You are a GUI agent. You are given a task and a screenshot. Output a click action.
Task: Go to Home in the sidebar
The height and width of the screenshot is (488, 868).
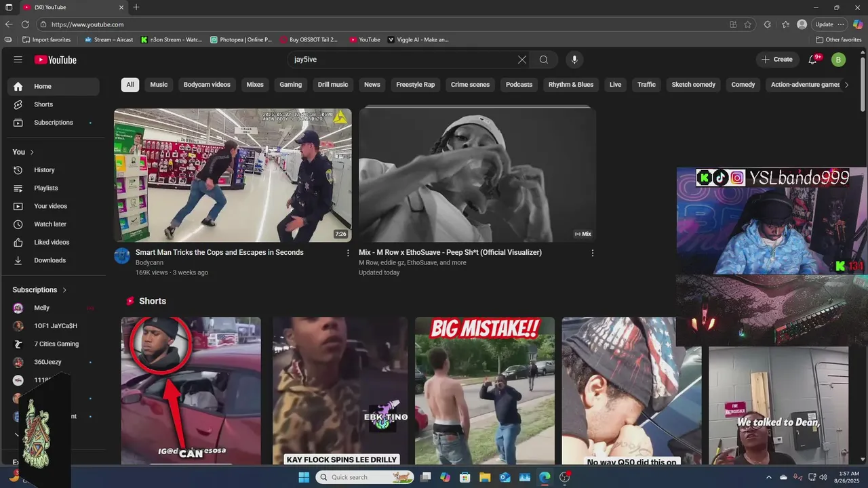[x=53, y=86]
